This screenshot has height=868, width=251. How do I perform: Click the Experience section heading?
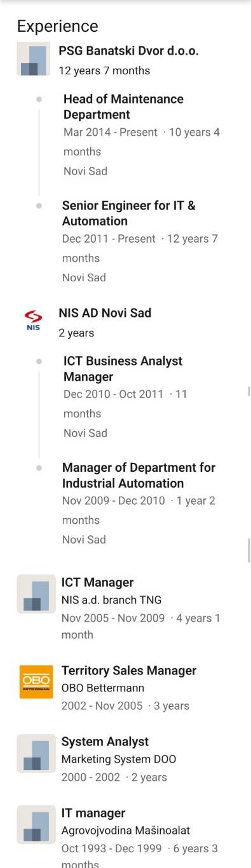pos(58,26)
